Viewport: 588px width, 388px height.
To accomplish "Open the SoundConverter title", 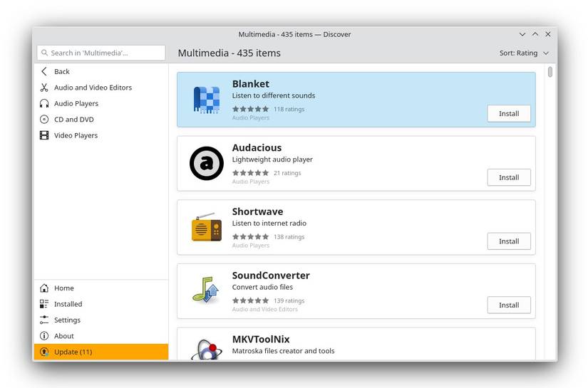I will point(271,276).
